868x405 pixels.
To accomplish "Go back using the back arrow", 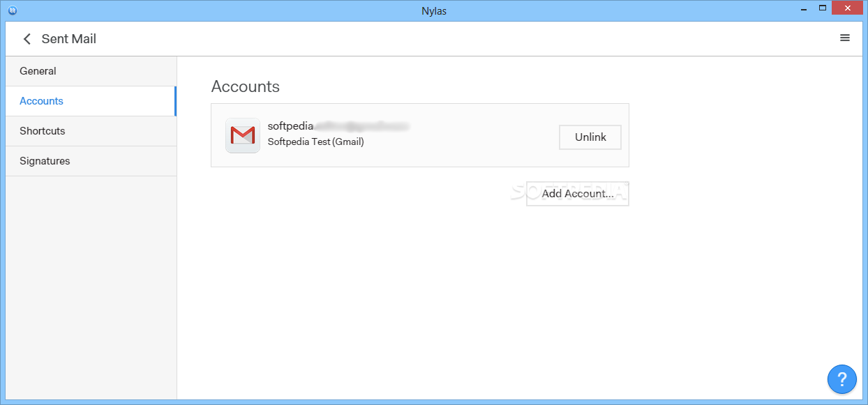I will tap(27, 39).
